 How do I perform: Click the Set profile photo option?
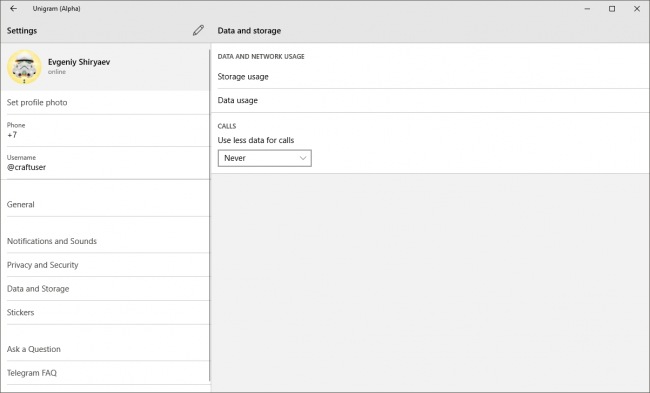tap(105, 102)
